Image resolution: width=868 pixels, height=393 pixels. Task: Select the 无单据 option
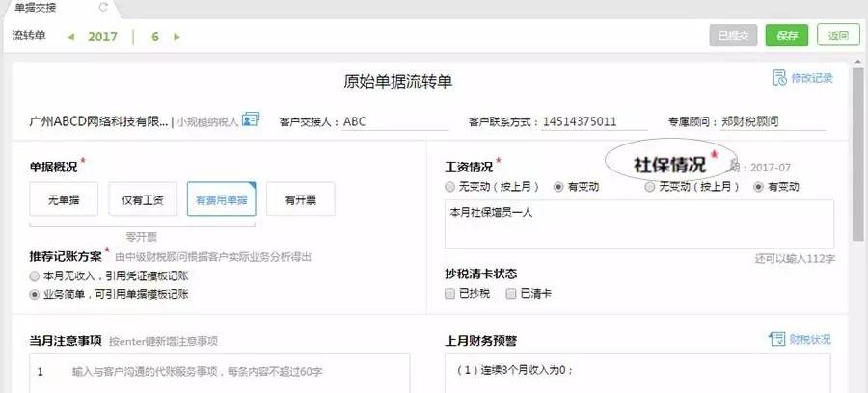tap(64, 199)
